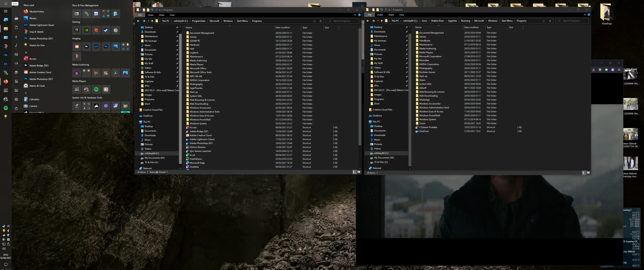The height and width of the screenshot is (270, 644).
Task: Open the Origin tile under Gaming
Action: coord(96,30)
